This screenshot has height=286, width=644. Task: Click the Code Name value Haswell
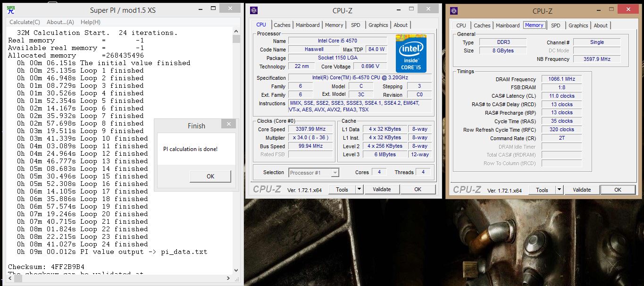(x=314, y=50)
